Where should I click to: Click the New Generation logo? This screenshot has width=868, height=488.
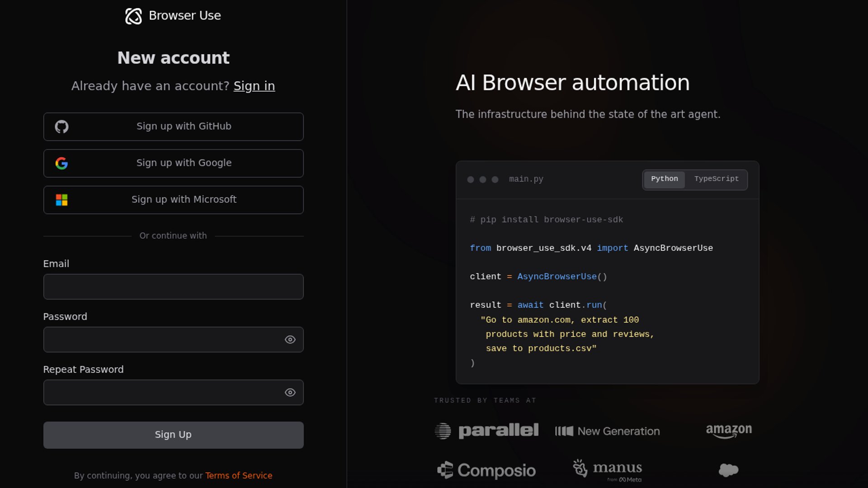[607, 431]
